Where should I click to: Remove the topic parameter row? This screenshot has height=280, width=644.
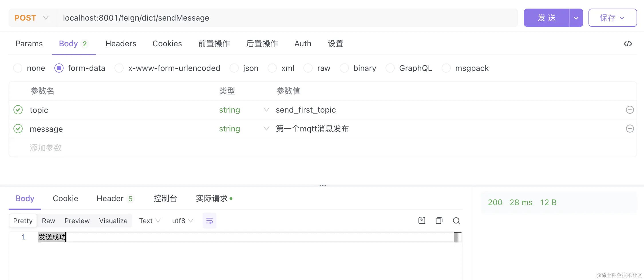pyautogui.click(x=630, y=110)
